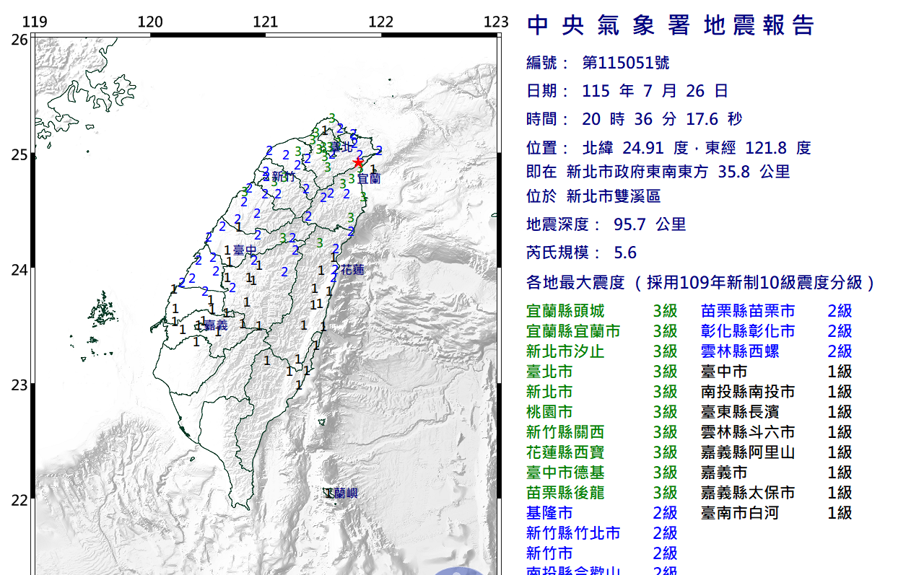
Task: Select the magnitude value 5.6
Action: click(625, 253)
